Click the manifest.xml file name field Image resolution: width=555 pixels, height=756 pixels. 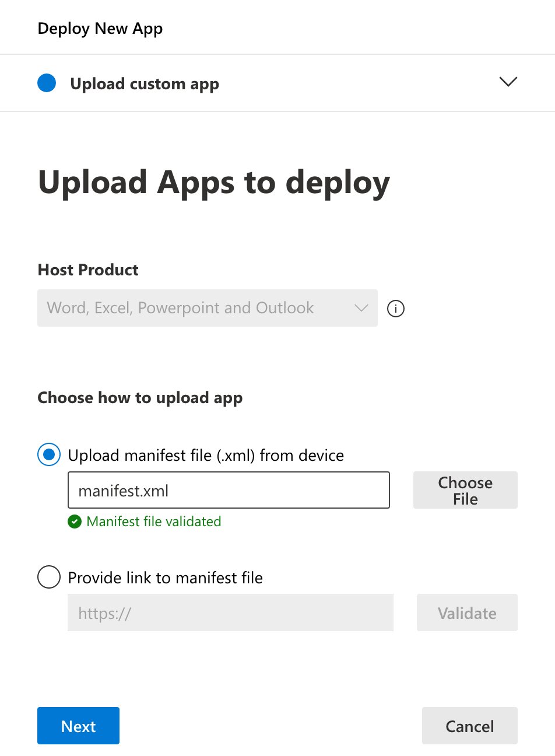click(x=229, y=491)
